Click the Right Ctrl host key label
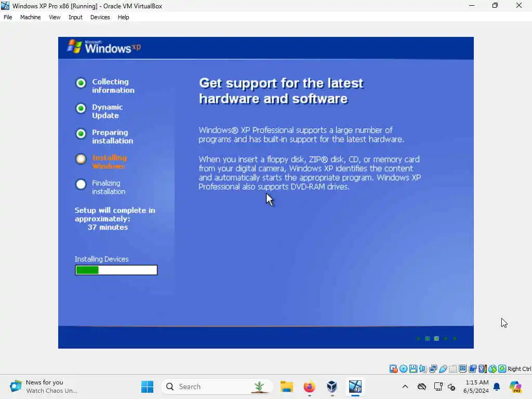The height and width of the screenshot is (399, 532). (519, 369)
